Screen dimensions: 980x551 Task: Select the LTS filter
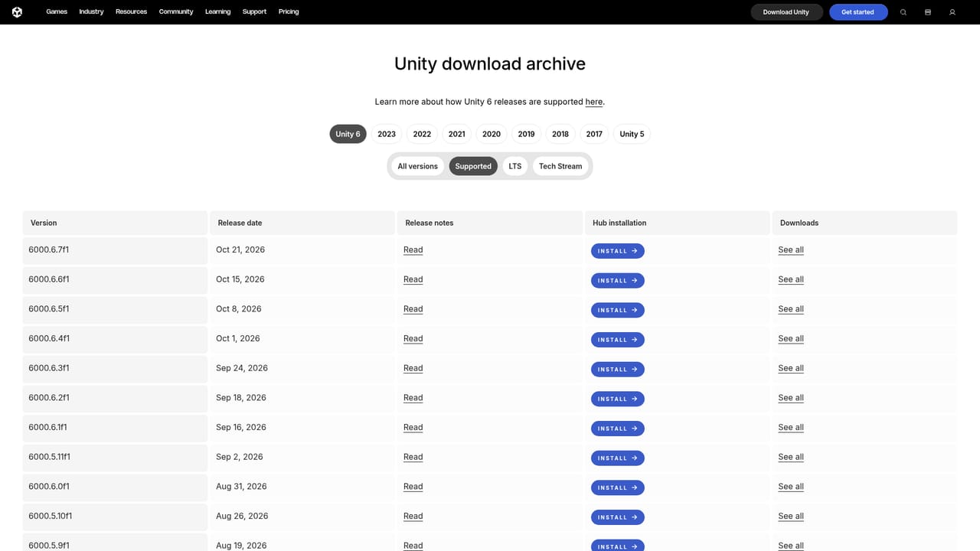click(x=515, y=166)
